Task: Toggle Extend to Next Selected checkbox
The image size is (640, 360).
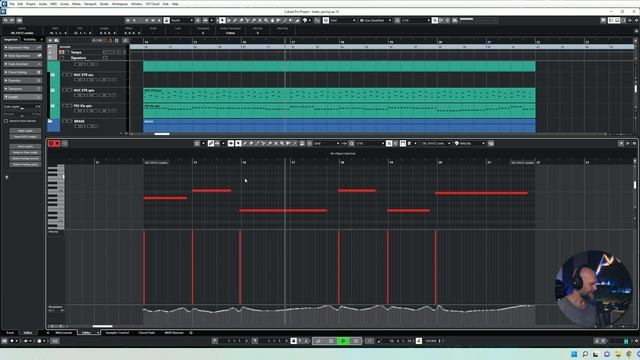Action: point(6,121)
